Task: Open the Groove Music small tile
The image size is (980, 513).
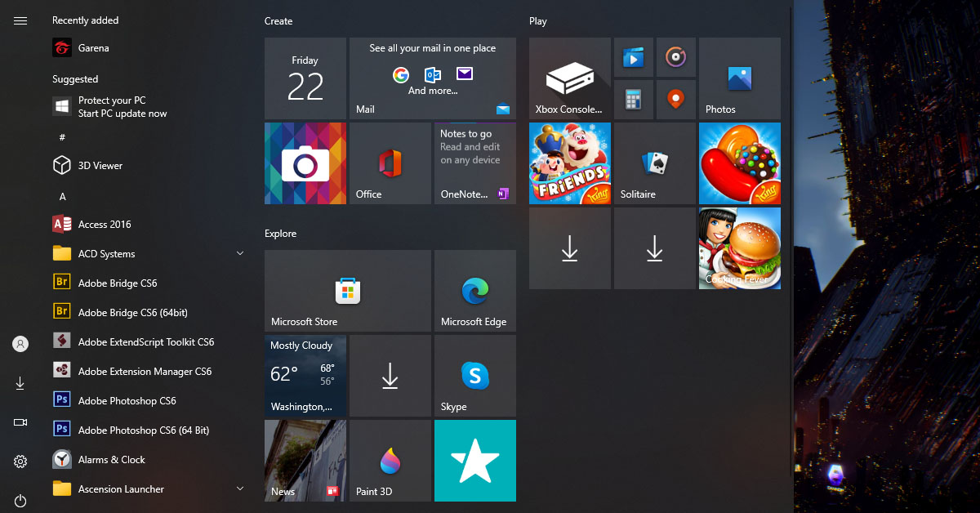Action: [x=676, y=57]
